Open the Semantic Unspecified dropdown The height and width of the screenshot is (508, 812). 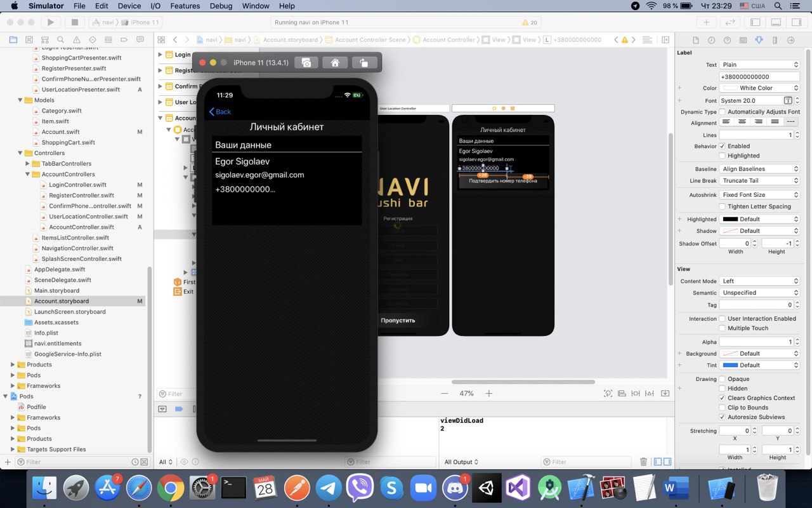(759, 293)
